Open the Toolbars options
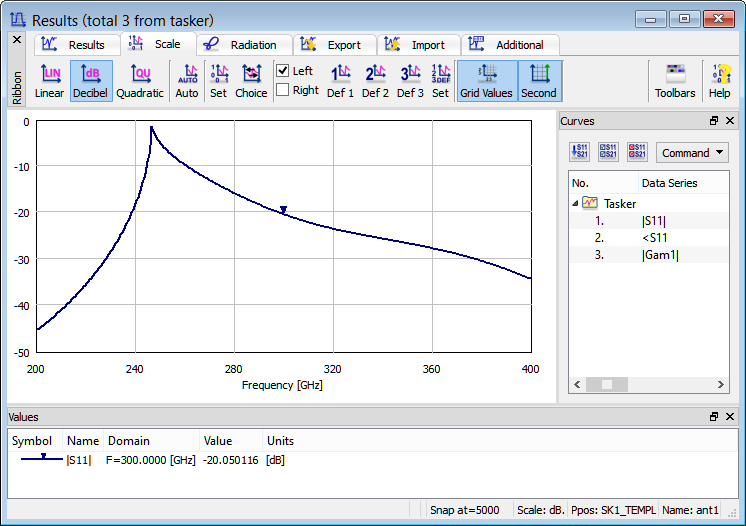Viewport: 746px width, 526px height. [675, 80]
